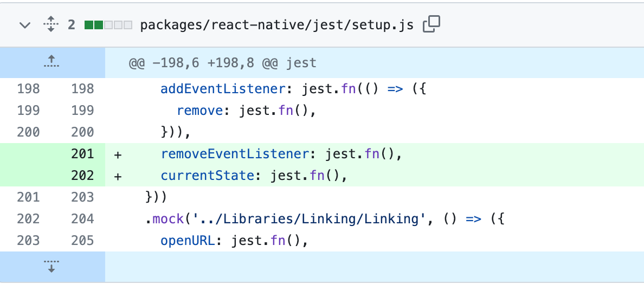
Task: Click the diffstat blocks indicator
Action: click(108, 25)
